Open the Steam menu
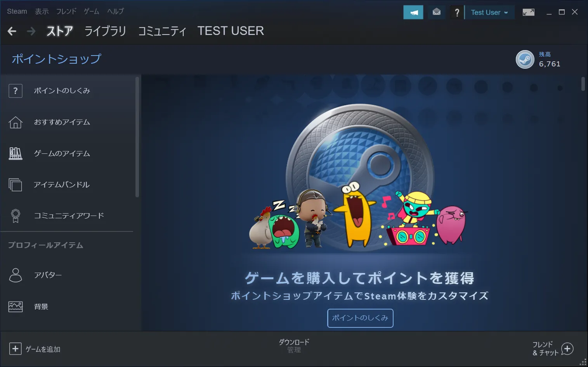The image size is (588, 367). pos(17,11)
